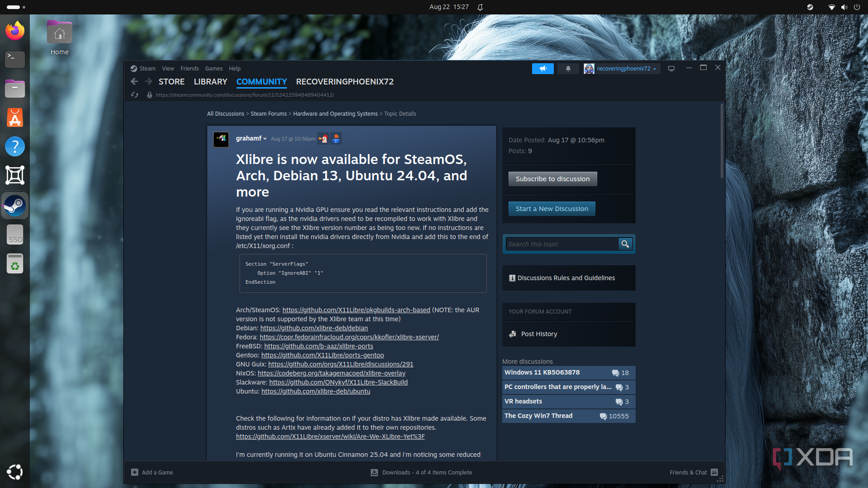Click the page vertical scrollbar thumb

(x=722, y=141)
